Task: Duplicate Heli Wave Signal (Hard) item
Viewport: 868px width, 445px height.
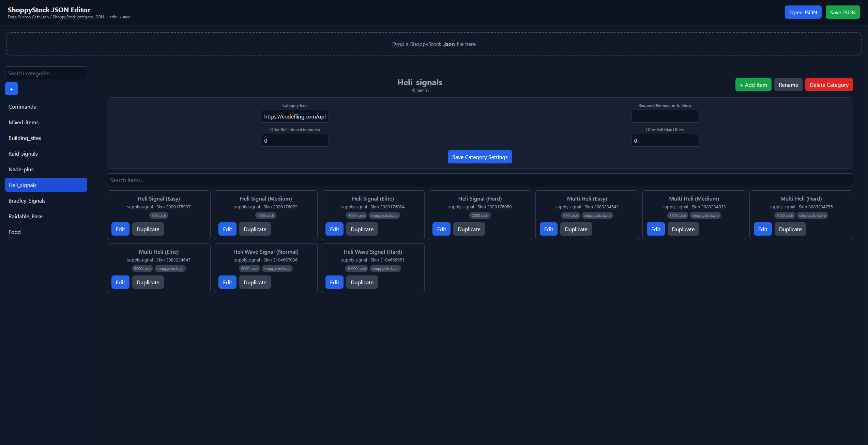Action: pyautogui.click(x=362, y=282)
